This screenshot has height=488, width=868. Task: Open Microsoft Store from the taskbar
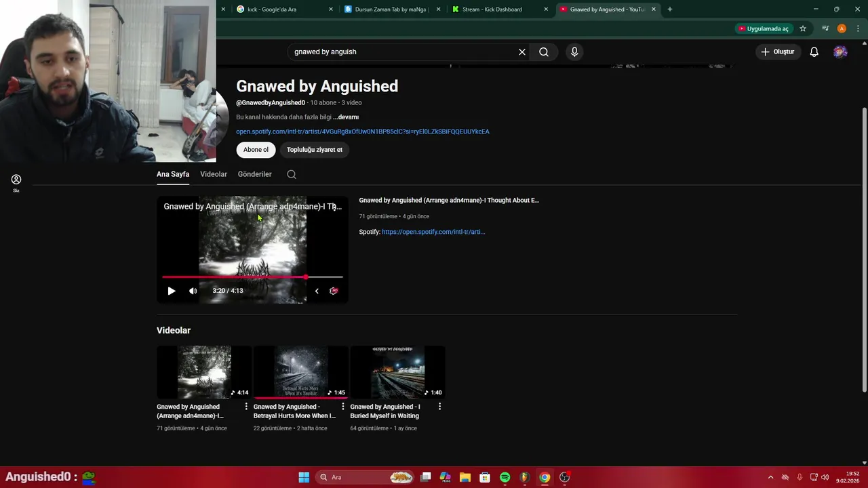pyautogui.click(x=485, y=477)
